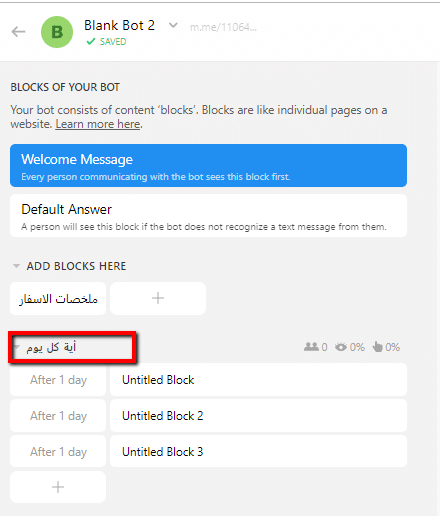Viewport: 440px width, 516px height.
Task: Collapse the ADD BLOCKS HERE group
Action: (x=16, y=266)
